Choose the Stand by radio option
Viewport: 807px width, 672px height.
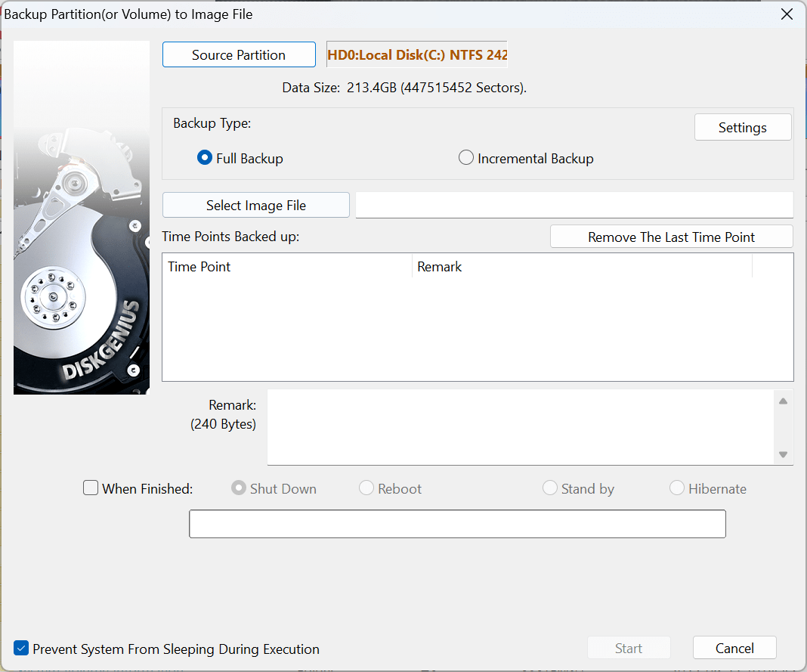pyautogui.click(x=550, y=488)
